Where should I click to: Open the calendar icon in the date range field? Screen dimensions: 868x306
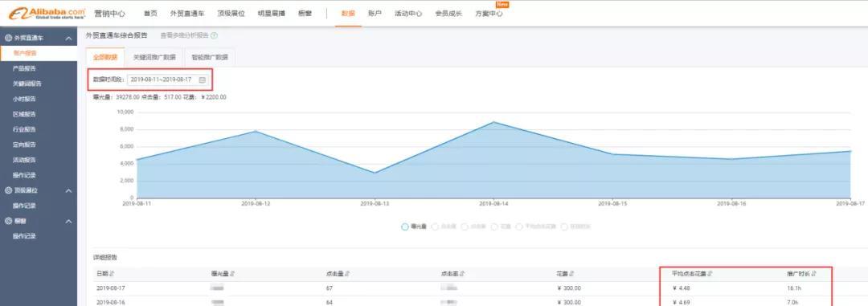tap(202, 80)
